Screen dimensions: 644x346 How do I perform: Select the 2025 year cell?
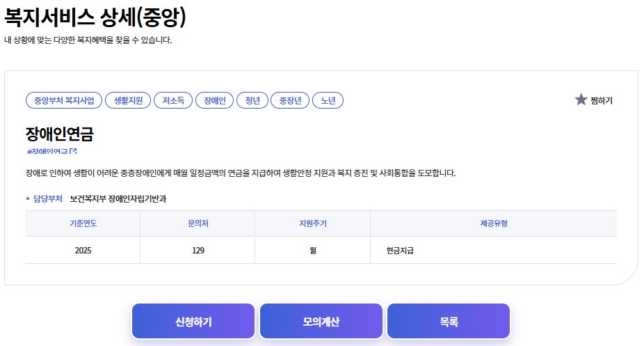[x=83, y=251]
